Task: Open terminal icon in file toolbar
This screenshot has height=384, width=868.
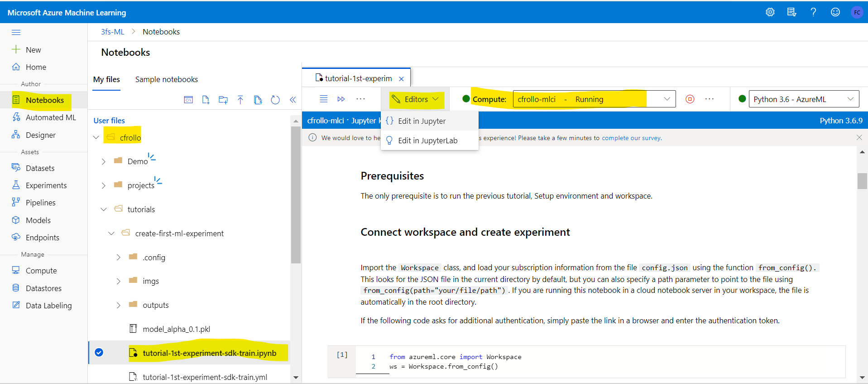Action: [x=188, y=100]
